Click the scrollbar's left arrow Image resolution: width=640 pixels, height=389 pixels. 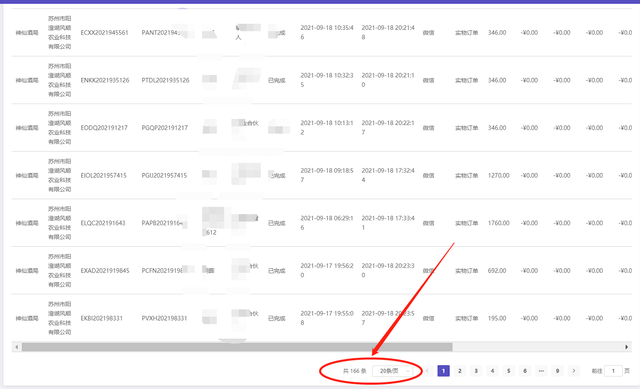16,347
